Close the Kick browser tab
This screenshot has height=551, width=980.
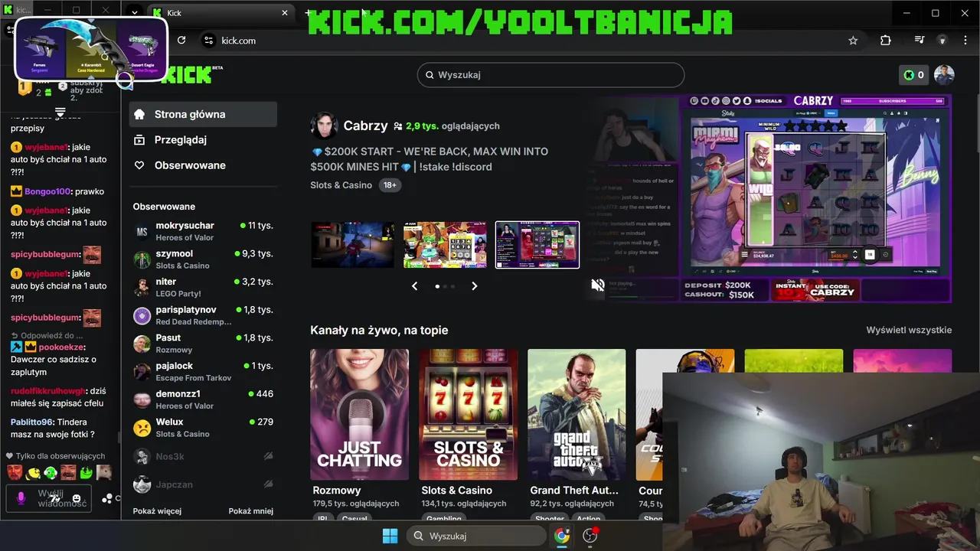tap(285, 13)
